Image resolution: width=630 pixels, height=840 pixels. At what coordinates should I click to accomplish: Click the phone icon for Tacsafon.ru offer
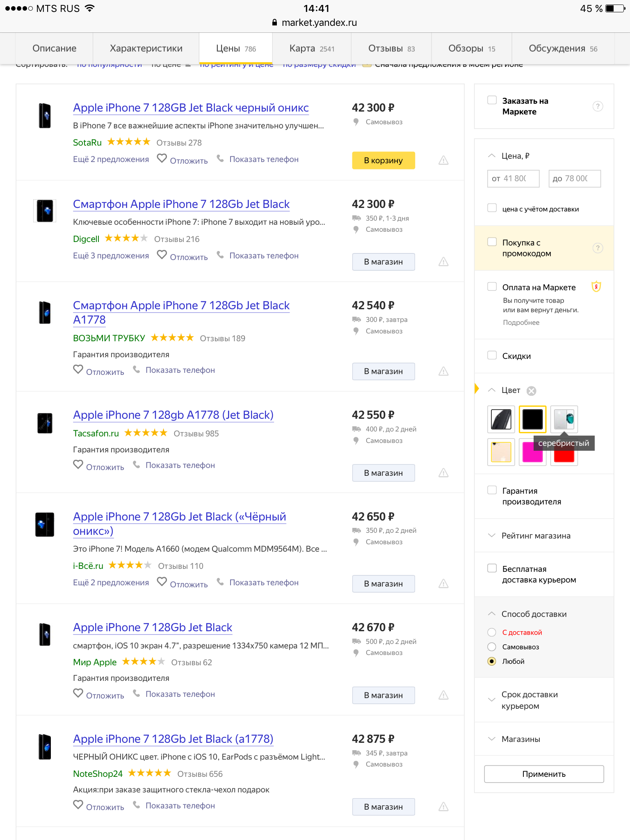click(137, 465)
